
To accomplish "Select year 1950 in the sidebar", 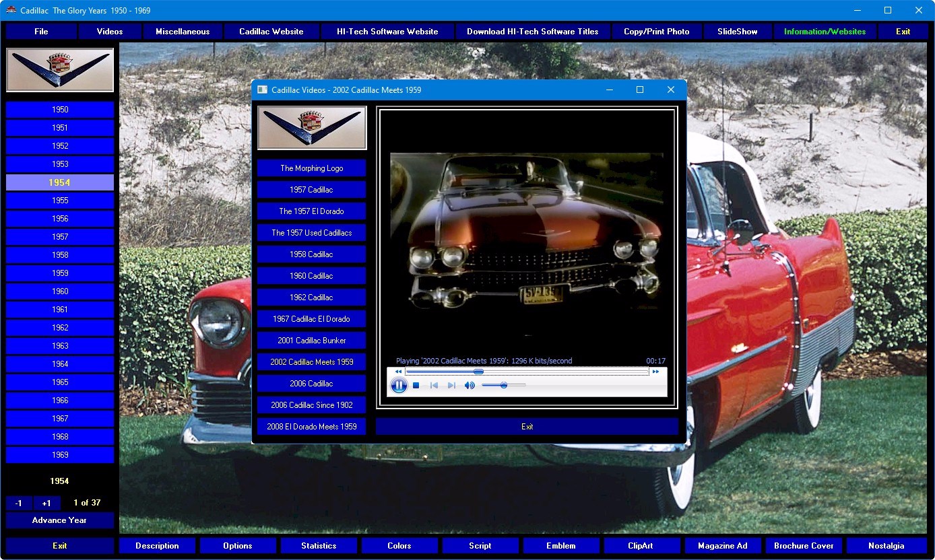I will [x=60, y=110].
